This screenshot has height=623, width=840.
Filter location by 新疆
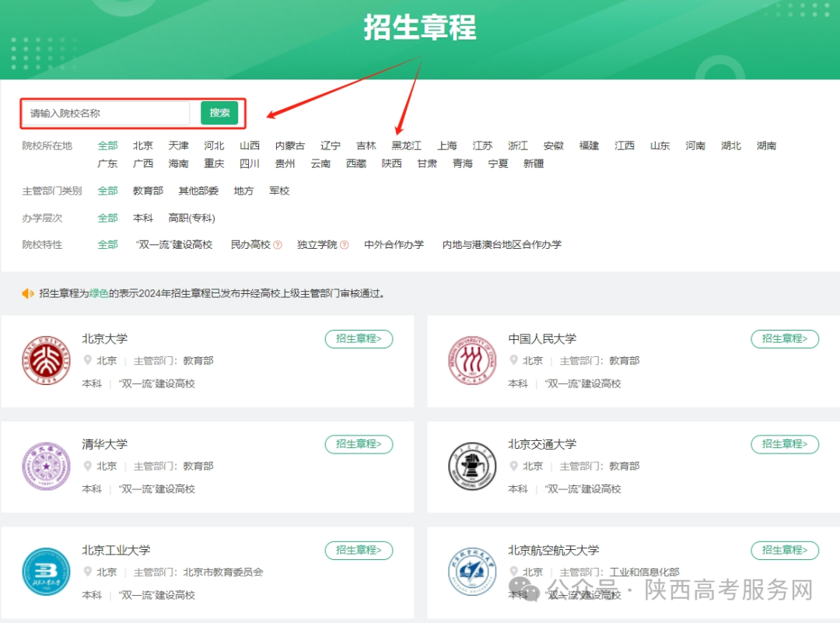click(x=534, y=163)
